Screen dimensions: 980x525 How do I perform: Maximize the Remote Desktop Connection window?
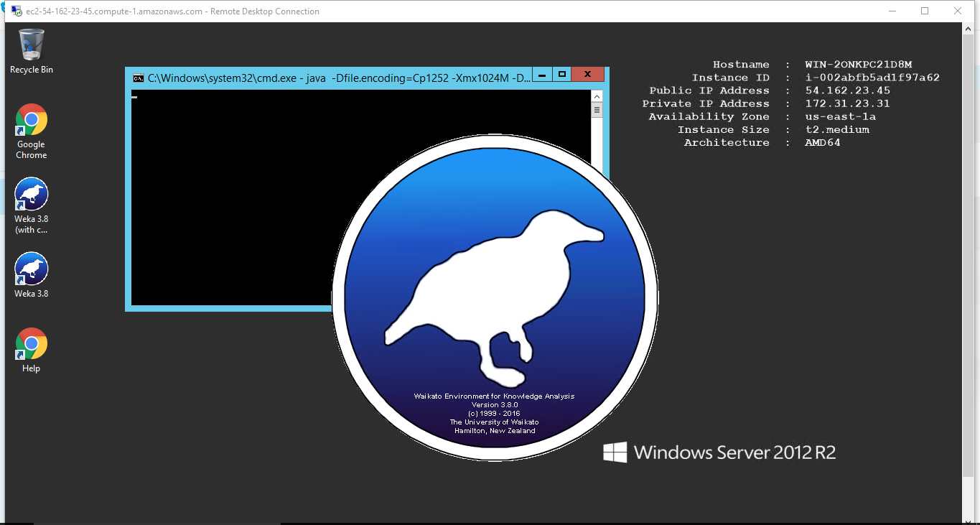pos(925,11)
